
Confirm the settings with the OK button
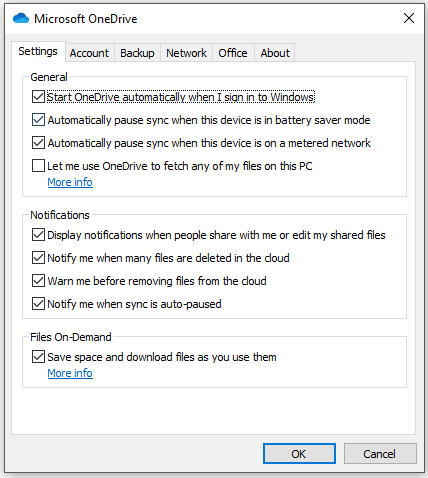(299, 454)
